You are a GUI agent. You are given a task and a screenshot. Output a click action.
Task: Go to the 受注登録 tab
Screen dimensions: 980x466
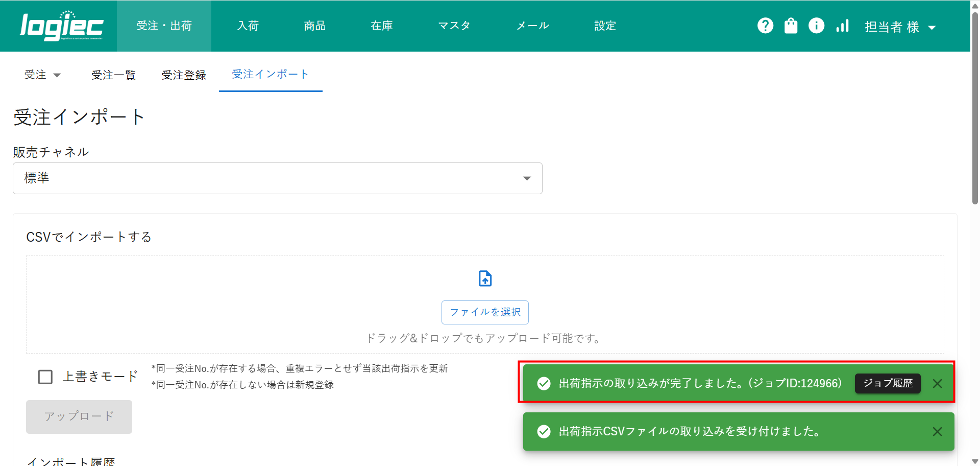point(184,75)
